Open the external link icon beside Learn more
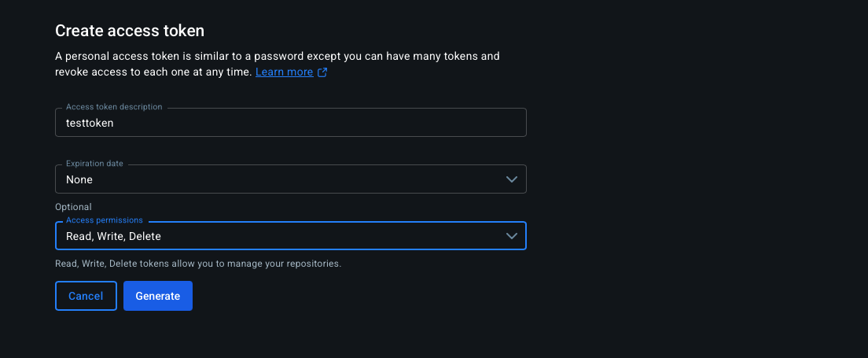Viewport: 868px width, 358px height. click(x=322, y=72)
